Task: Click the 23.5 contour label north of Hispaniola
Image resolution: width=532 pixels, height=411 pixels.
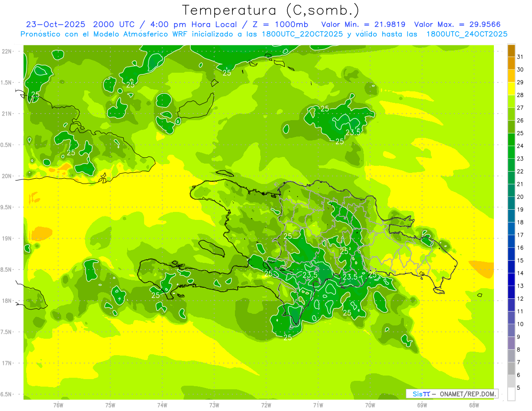Action: 353,132
